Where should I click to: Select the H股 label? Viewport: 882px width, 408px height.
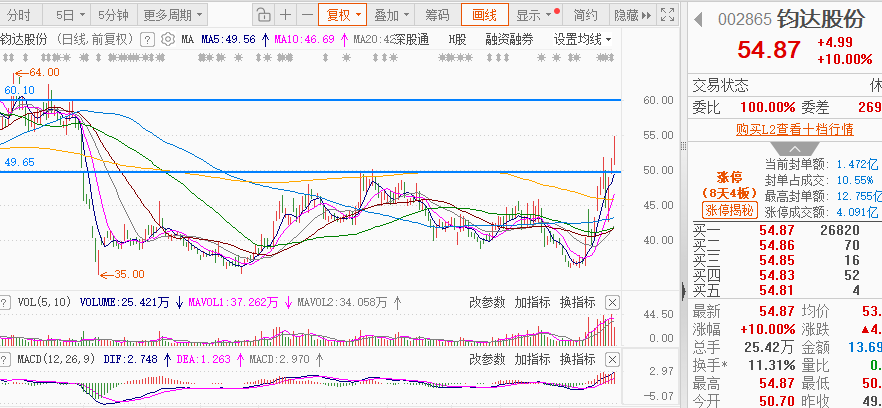click(x=457, y=39)
